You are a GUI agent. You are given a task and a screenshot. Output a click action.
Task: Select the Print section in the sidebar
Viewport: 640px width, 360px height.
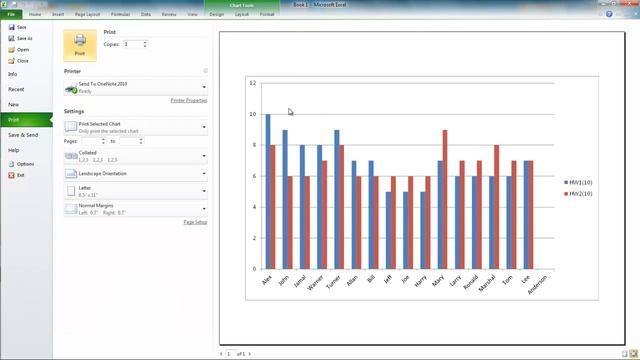[x=26, y=120]
